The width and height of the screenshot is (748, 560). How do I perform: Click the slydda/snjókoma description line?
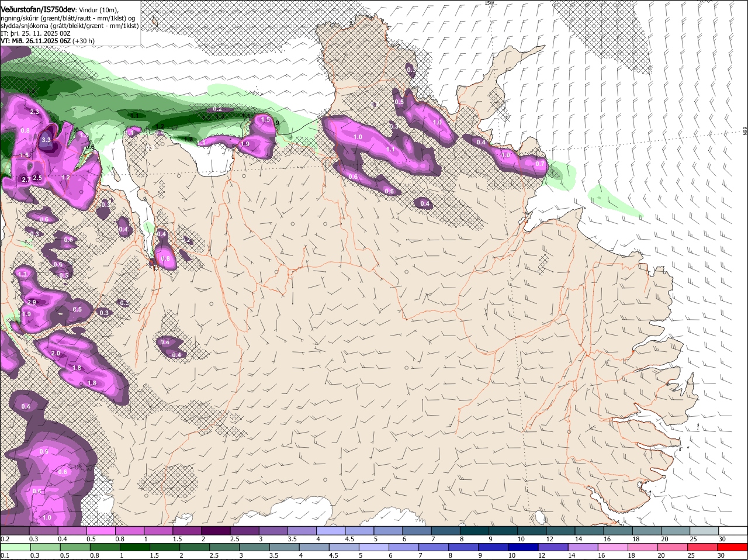[70, 26]
